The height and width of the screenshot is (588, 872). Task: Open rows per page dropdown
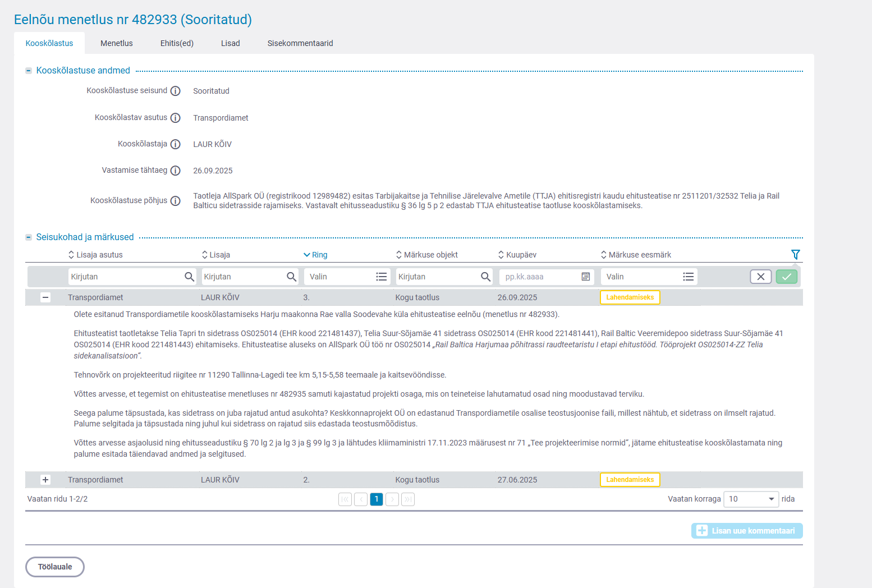(751, 499)
